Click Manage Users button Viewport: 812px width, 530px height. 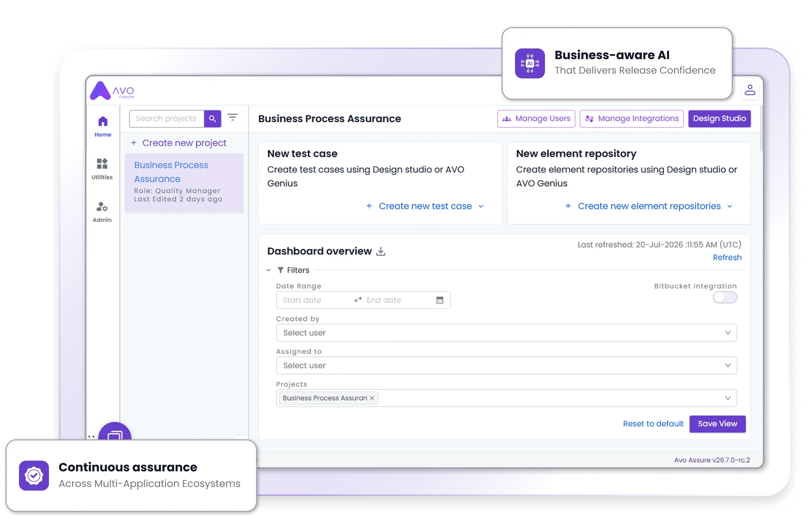tap(536, 118)
